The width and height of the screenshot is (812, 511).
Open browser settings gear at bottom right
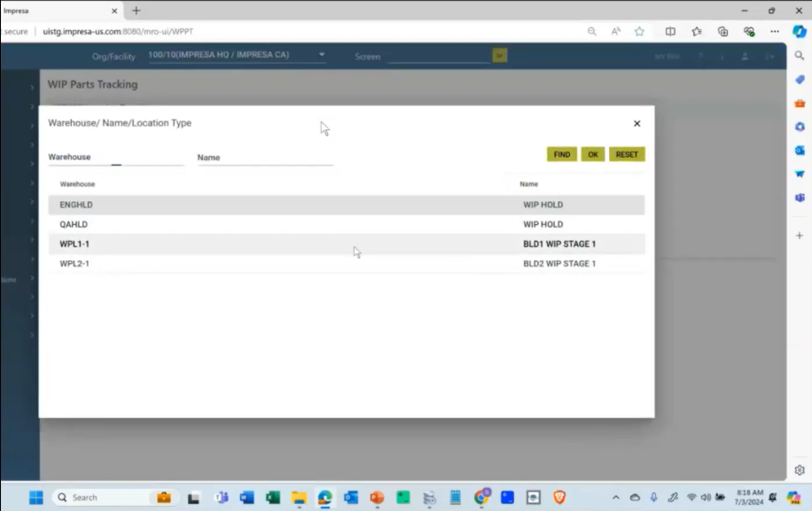tap(799, 470)
